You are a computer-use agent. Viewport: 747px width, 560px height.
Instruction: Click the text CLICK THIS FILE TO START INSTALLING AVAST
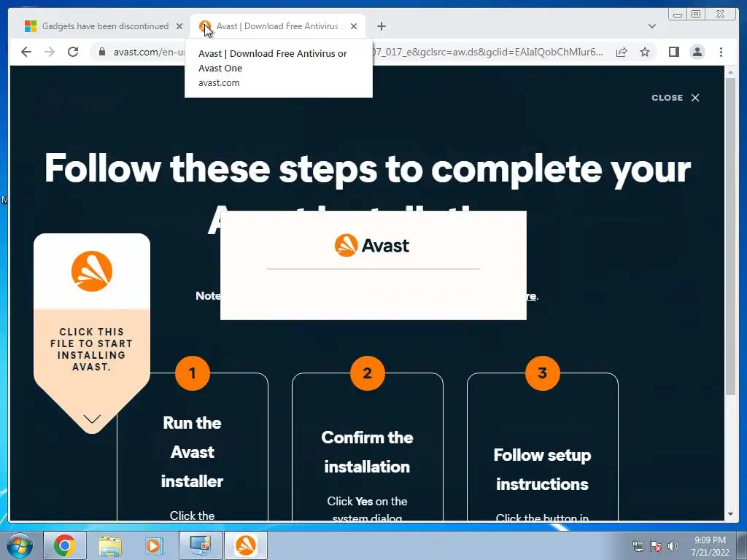pyautogui.click(x=91, y=349)
